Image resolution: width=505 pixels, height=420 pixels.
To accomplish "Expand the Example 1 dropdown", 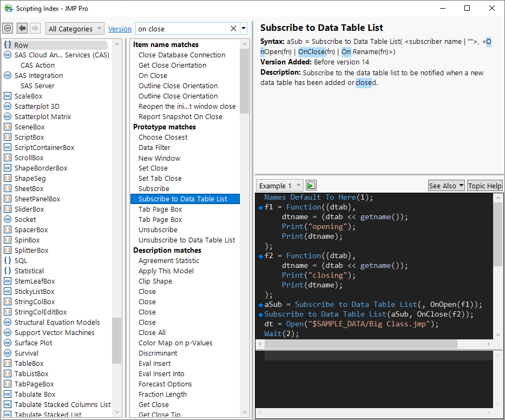I will click(x=279, y=186).
